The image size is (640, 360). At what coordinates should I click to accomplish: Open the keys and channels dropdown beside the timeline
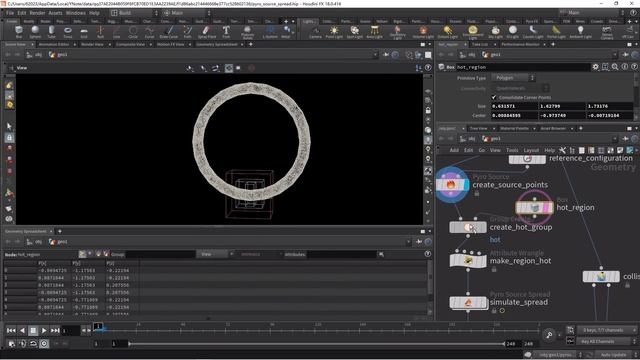607,330
